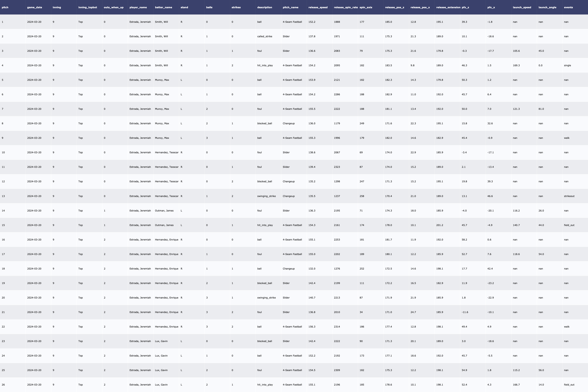Click 'Lux, Gavin' batter cell in row 23
This screenshot has height=392, width=588.
(x=161, y=341)
